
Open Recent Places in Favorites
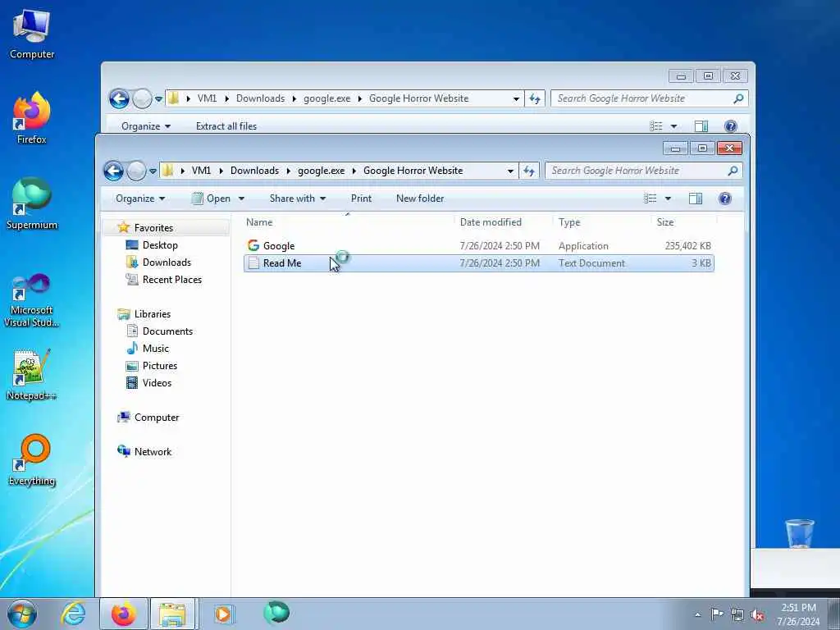click(171, 279)
